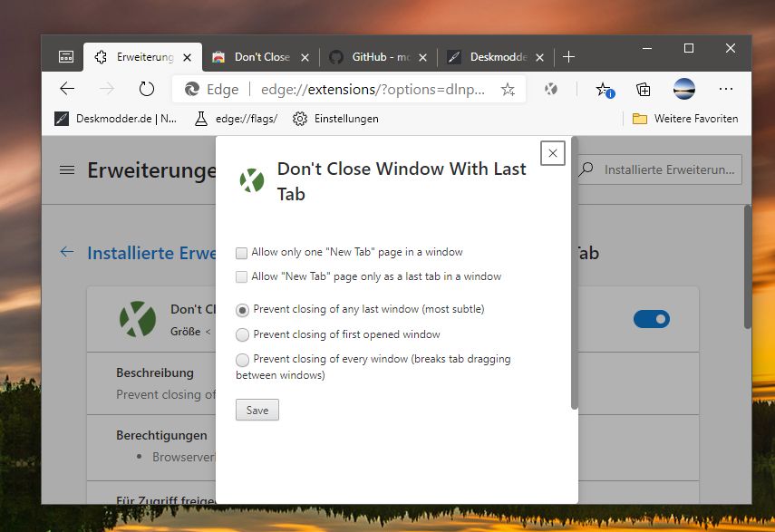This screenshot has width=775, height=532.
Task: Reload the page with refresh icon
Action: tap(146, 89)
